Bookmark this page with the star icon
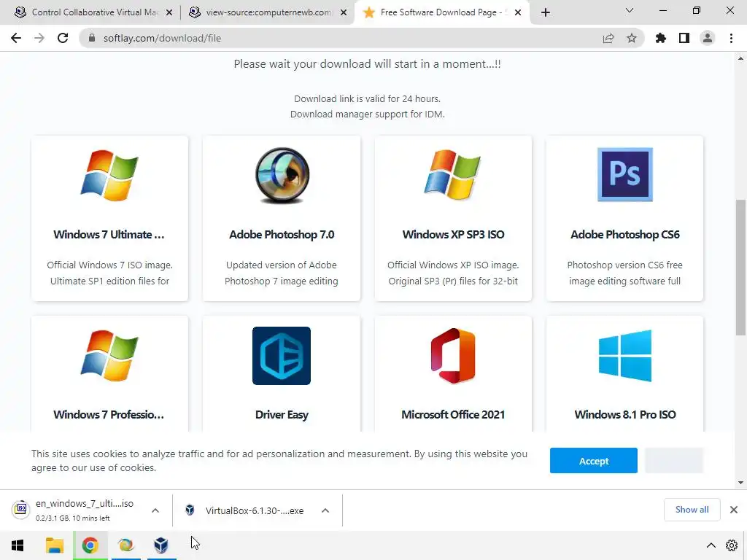The width and height of the screenshot is (747, 560). pos(632,38)
